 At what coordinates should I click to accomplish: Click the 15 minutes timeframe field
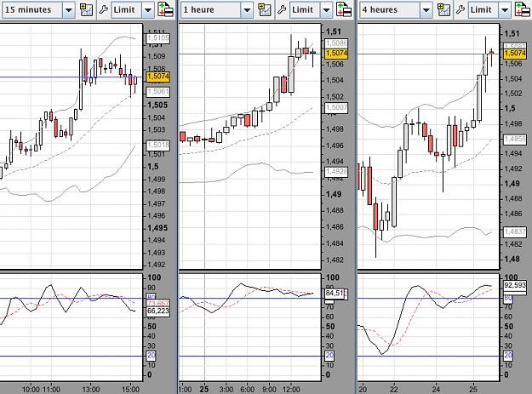tap(32, 10)
